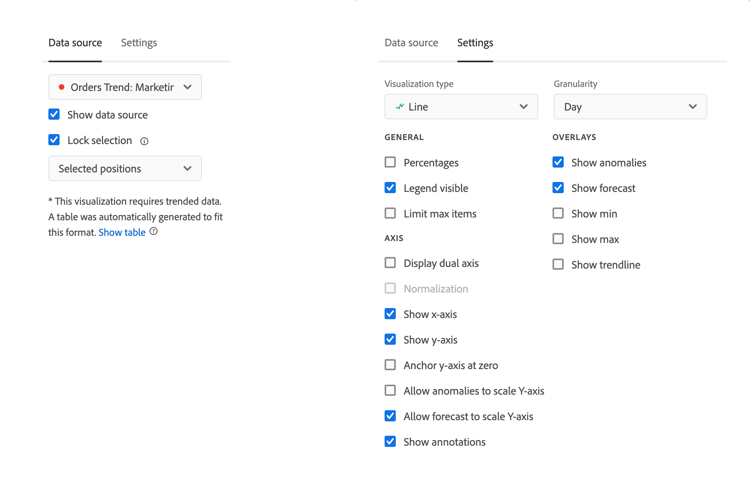The width and height of the screenshot is (750, 486).
Task: Enable Limit max items checkbox
Action: (x=390, y=213)
